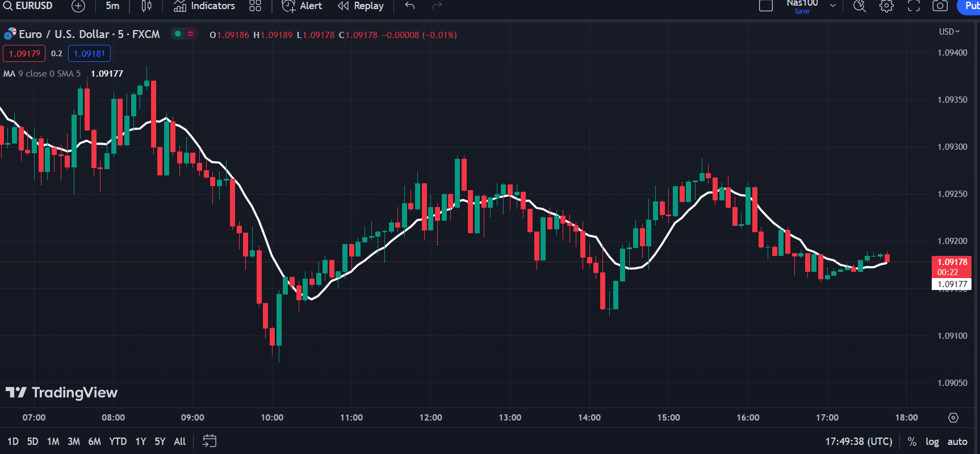This screenshot has height=454, width=980.
Task: Take a chart snapshot with camera icon
Action: 940,6
